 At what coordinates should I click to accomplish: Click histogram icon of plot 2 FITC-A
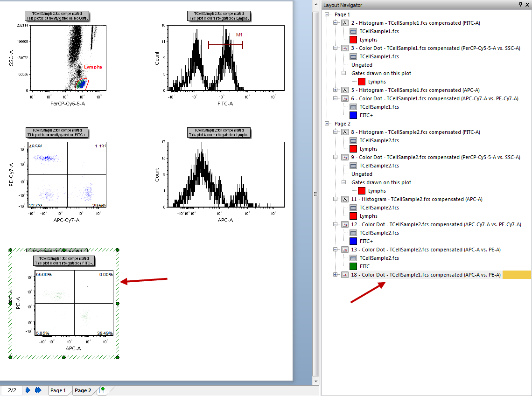coord(345,23)
